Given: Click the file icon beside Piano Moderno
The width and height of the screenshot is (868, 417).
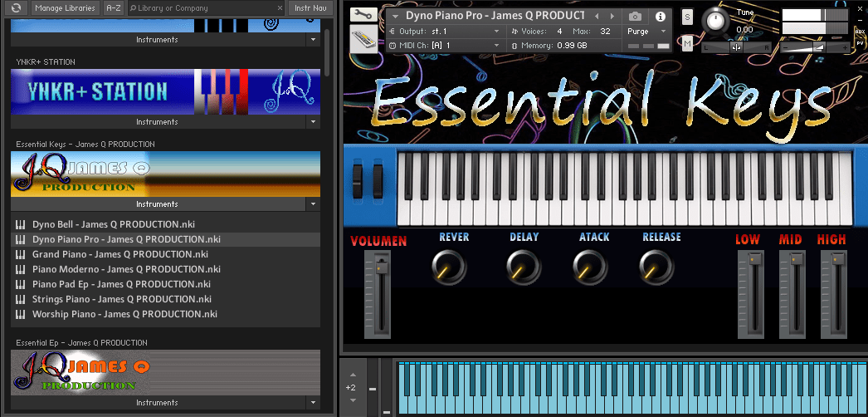Looking at the screenshot, I should (21, 269).
